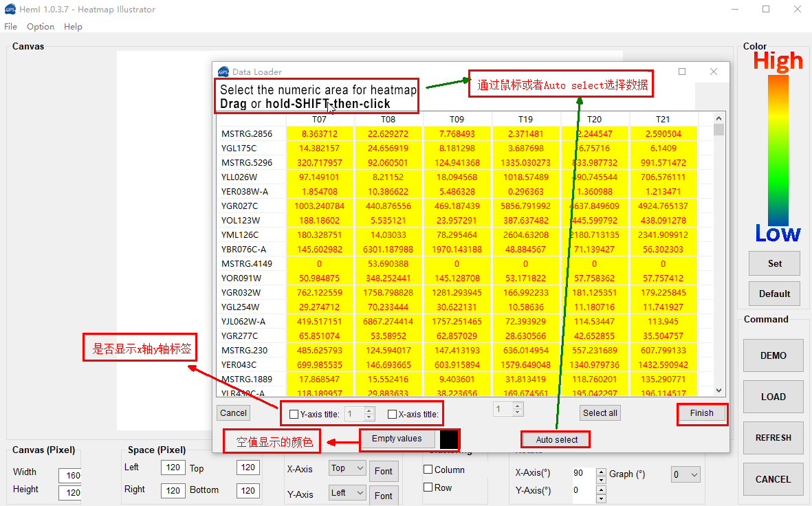Click the LOAD command button
Screen dimensions: 812x506
[773, 397]
